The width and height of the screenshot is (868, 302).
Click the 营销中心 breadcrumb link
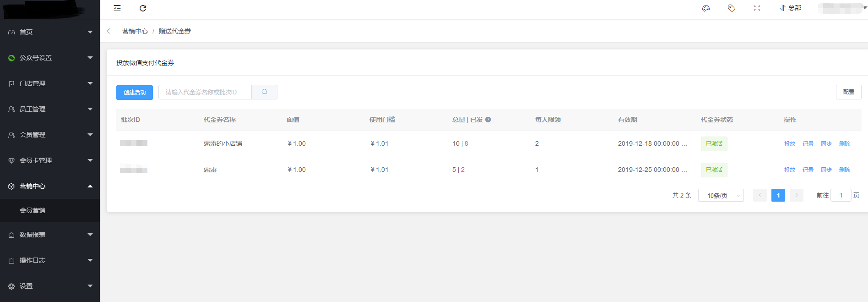(135, 31)
